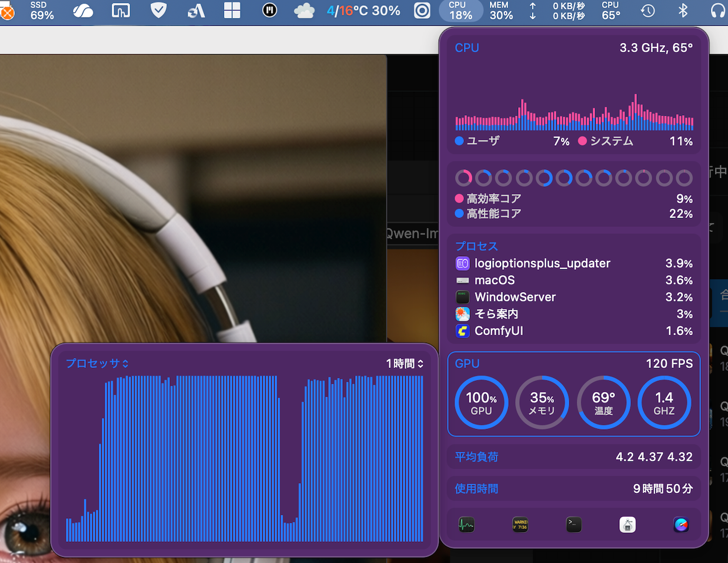Click the 69° GPU temperature gauge
Screen dimensions: 728x563
pos(603,403)
